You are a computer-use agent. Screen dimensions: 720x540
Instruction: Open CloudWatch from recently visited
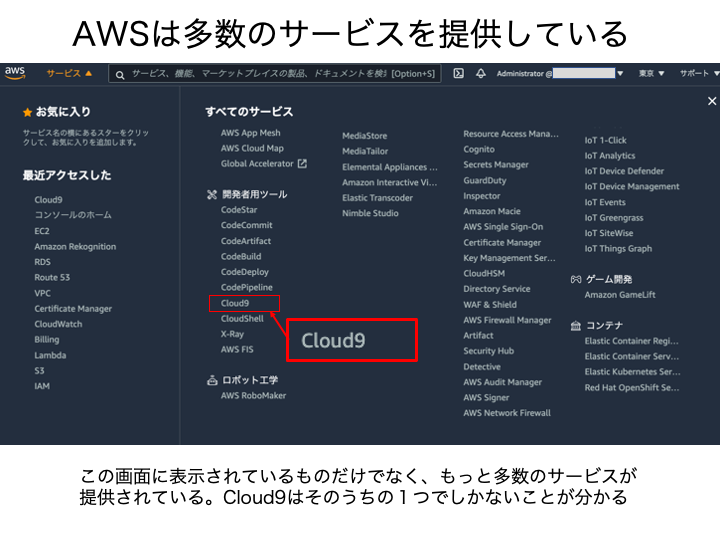[x=58, y=324]
